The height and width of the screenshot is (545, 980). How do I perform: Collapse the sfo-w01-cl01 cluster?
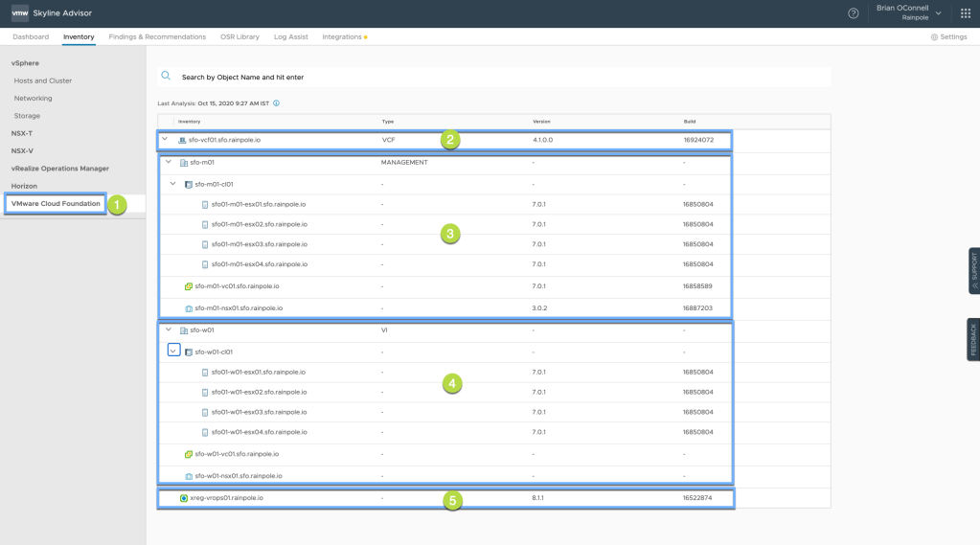(x=173, y=352)
